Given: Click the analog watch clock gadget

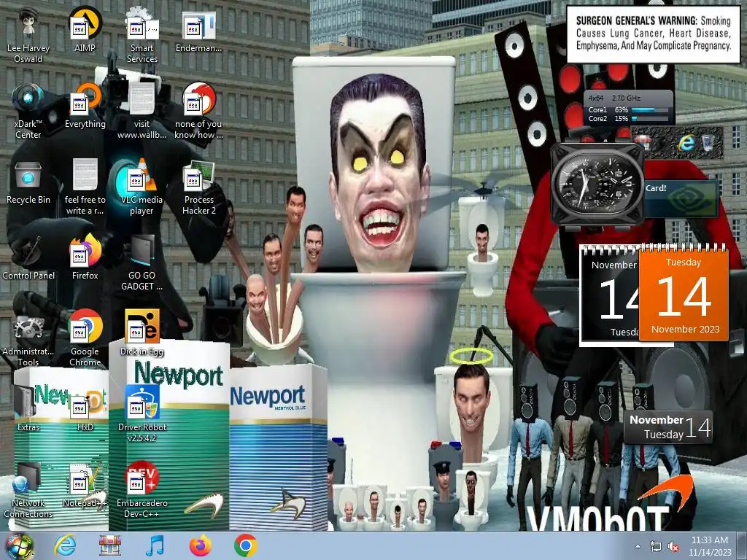Looking at the screenshot, I should pos(597,184).
